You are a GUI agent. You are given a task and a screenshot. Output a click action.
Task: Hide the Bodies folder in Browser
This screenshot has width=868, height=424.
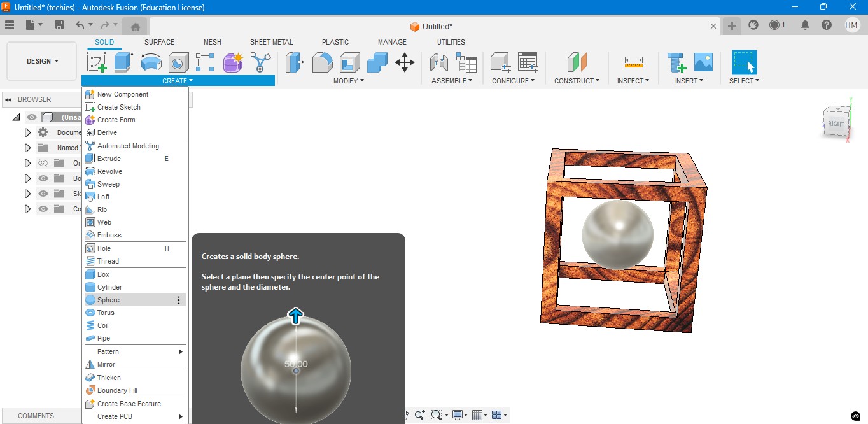pyautogui.click(x=43, y=178)
